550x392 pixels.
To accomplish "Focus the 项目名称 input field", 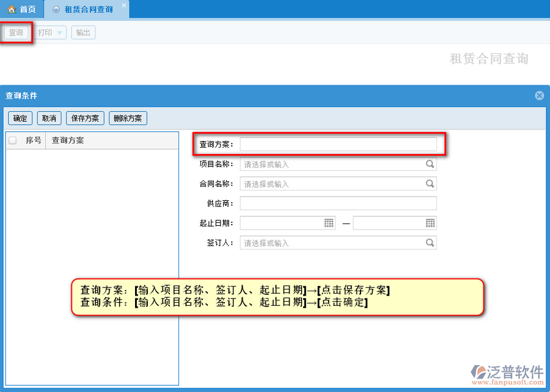I will 338,164.
